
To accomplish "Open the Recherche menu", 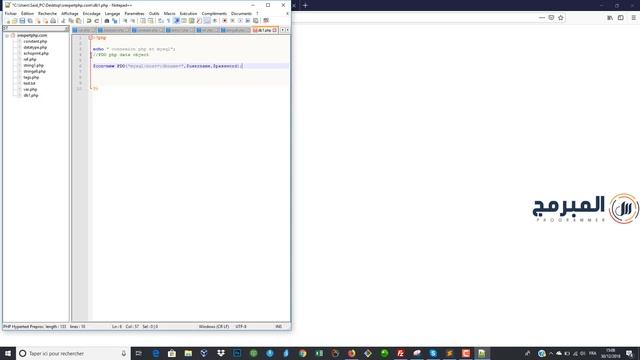I will coord(47,13).
